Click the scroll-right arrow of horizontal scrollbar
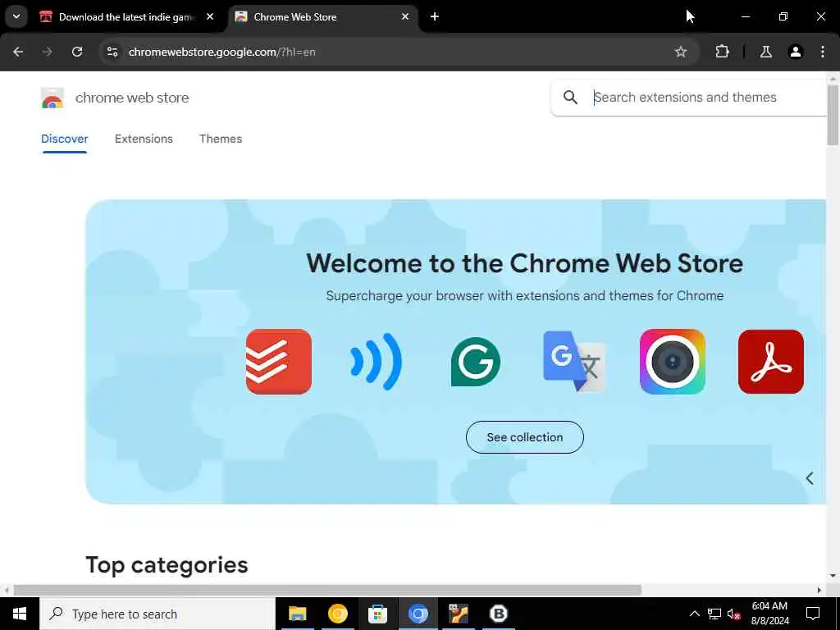 pyautogui.click(x=819, y=591)
